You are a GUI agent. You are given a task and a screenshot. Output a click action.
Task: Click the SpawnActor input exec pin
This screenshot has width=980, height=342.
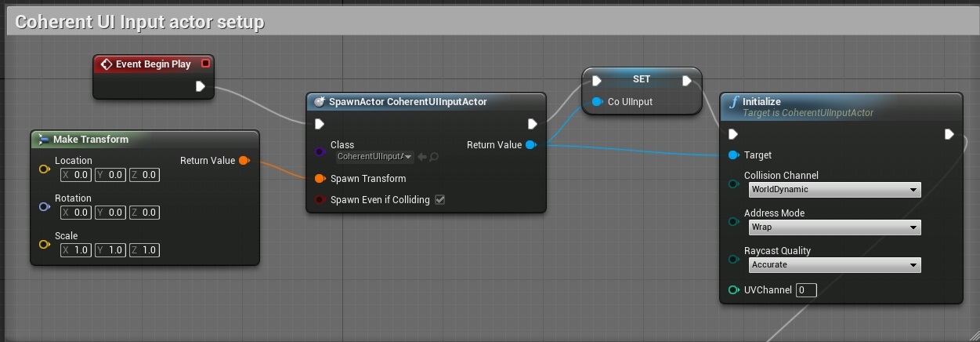coord(319,124)
